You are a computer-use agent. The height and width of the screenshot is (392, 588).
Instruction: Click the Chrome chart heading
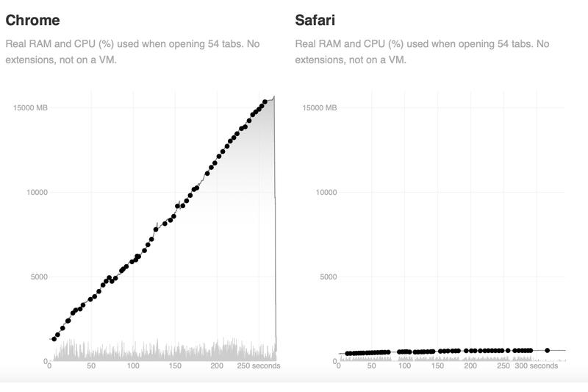[32, 20]
